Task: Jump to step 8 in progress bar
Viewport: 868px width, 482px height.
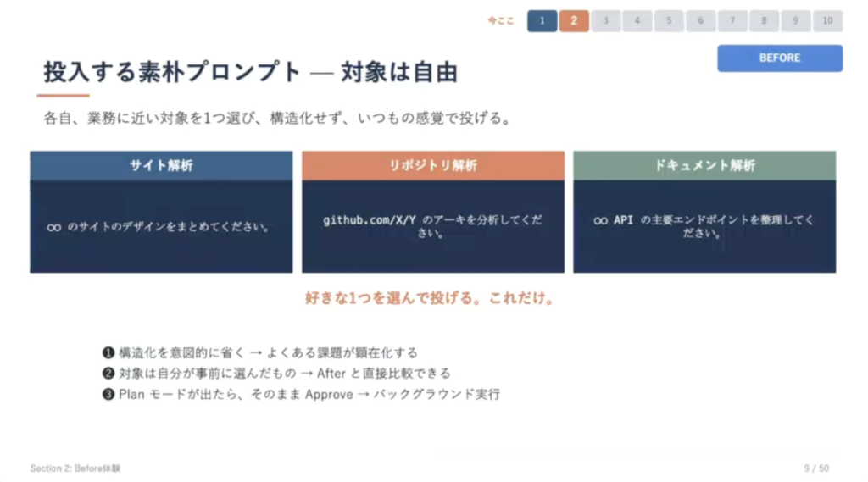Action: coord(764,21)
